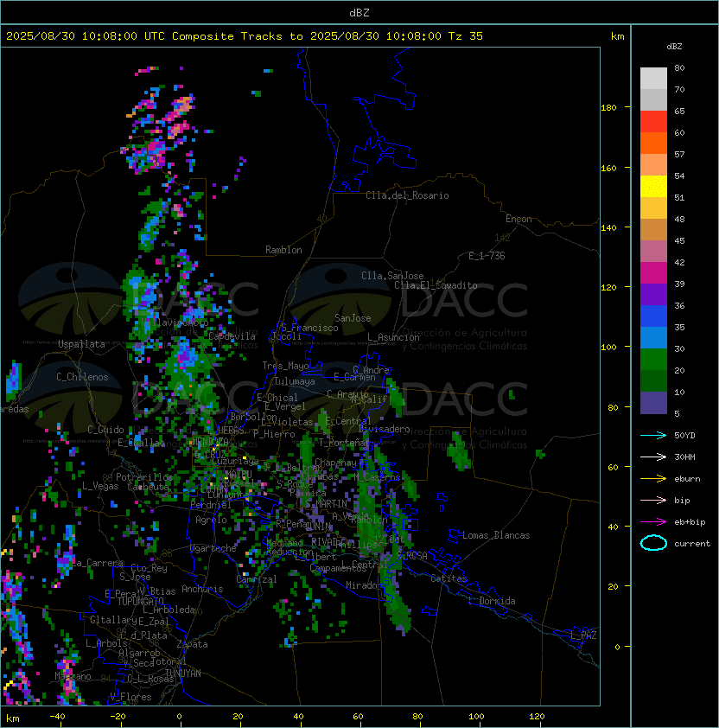Pick the bright yellow 54 dBZ color swatch
Viewport: 719px width, 728px height.
click(x=653, y=187)
